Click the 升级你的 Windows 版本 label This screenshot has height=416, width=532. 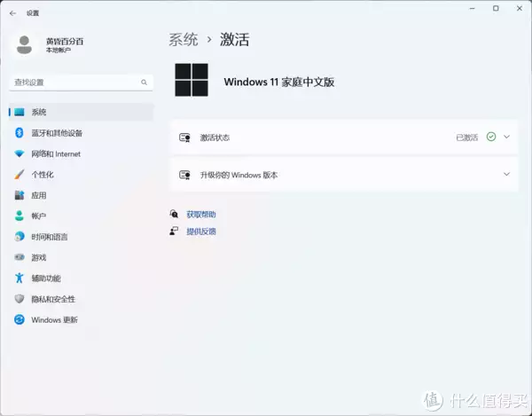tap(239, 175)
